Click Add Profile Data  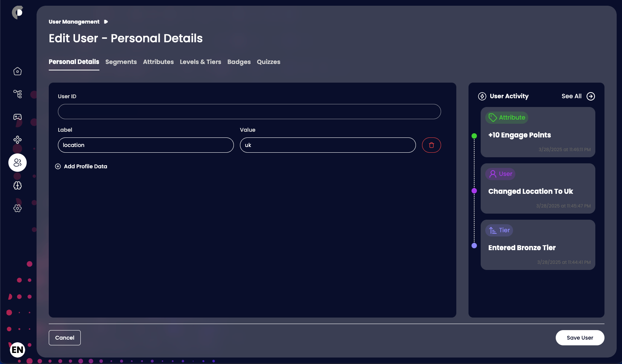(x=81, y=166)
